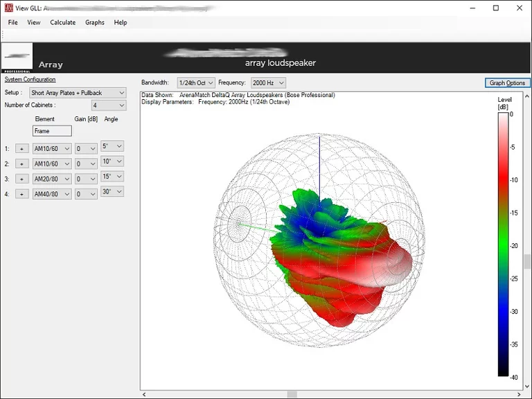Screen dimensions: 532x399
Task: Click the horizontal scrollbar below the graph
Action: 292,394
